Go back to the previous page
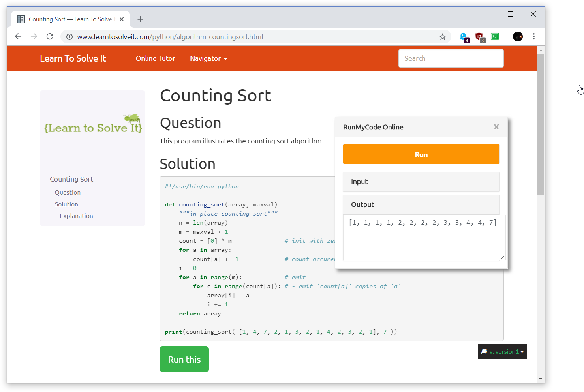The height and width of the screenshot is (392, 584). 18,37
